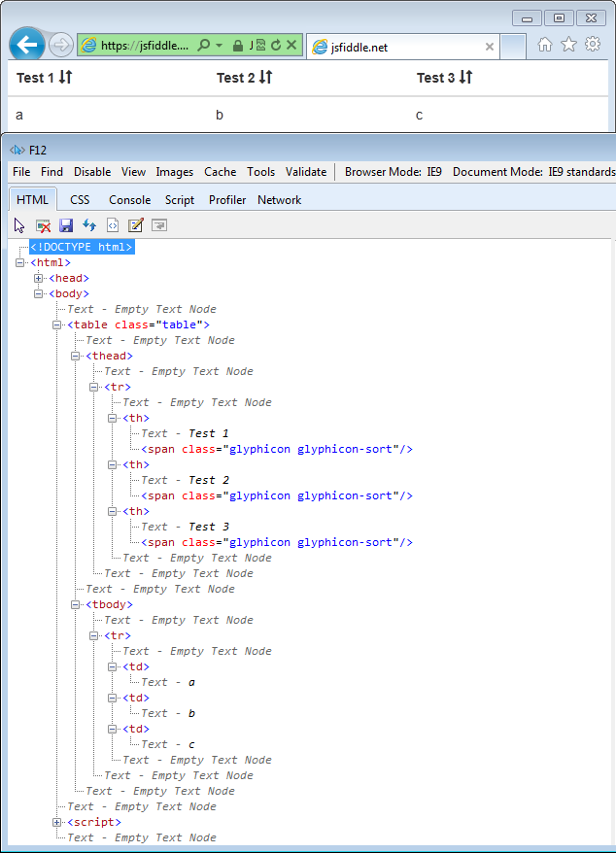Screen dimensions: 616x853
Task: Click the blue floppy disk Save icon
Action: pos(66,225)
